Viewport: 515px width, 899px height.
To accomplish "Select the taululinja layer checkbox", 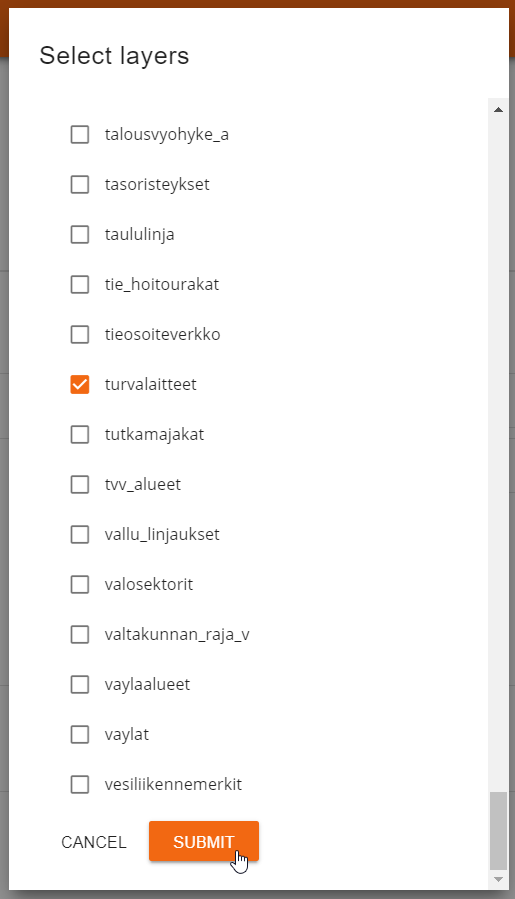I will pos(80,234).
